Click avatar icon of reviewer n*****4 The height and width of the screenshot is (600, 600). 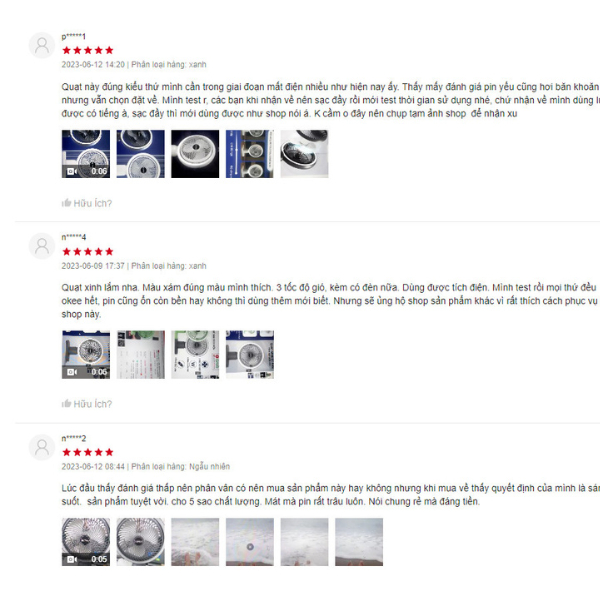[42, 246]
